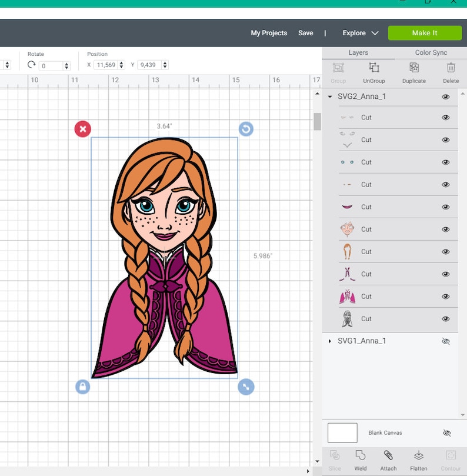Select the orange hair layer thumbnail
Viewport: 467px width, 476px height.
pos(347,251)
